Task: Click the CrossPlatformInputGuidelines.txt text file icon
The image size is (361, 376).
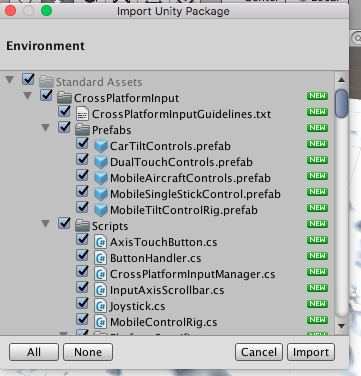Action: point(82,114)
